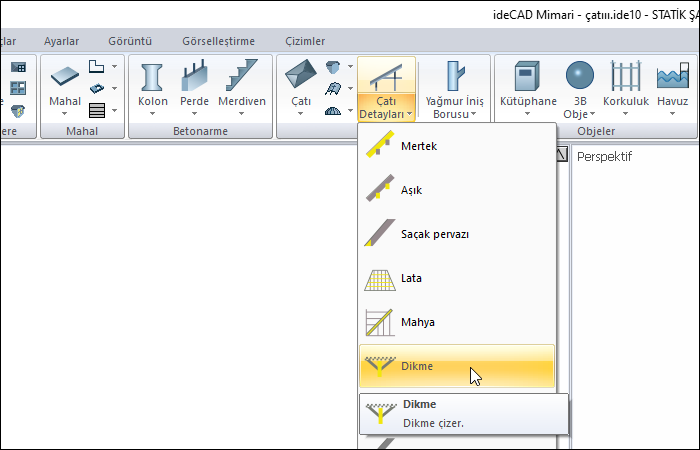Click the curved roof sheet icon beside Çatı

[x=333, y=88]
